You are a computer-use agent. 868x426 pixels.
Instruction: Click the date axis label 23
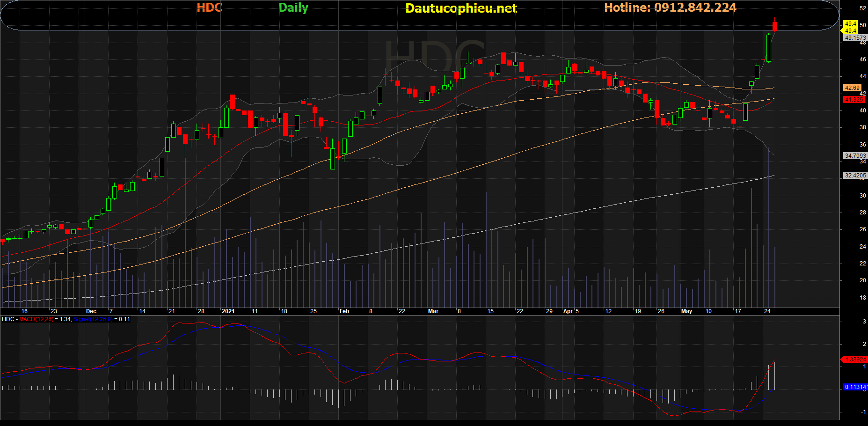54,311
